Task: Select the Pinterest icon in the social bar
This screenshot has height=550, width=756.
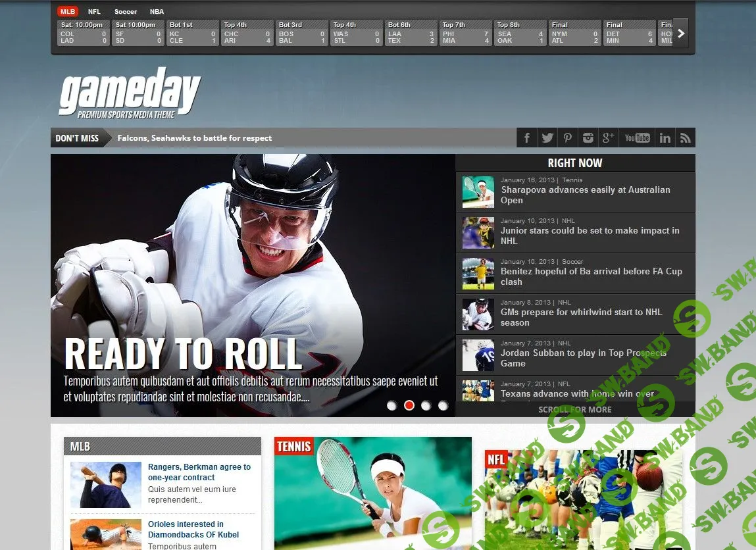Action: tap(567, 137)
